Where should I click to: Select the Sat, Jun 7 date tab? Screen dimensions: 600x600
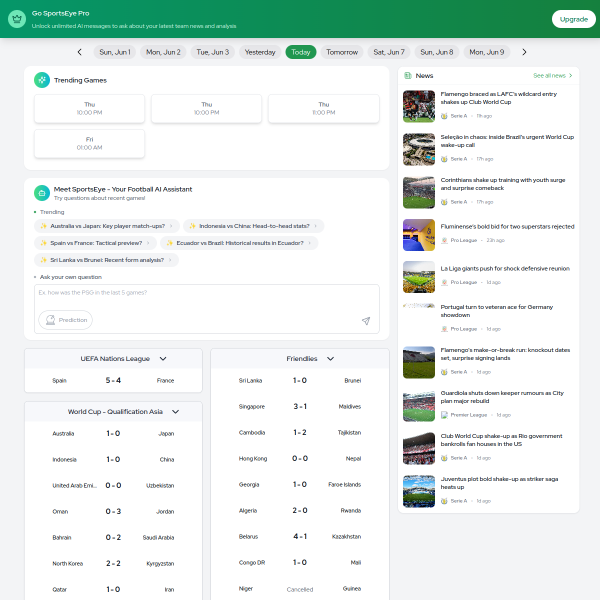pyautogui.click(x=389, y=52)
